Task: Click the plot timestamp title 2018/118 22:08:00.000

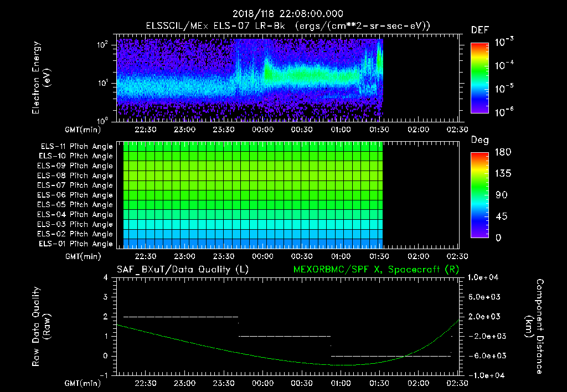Action: pos(287,14)
